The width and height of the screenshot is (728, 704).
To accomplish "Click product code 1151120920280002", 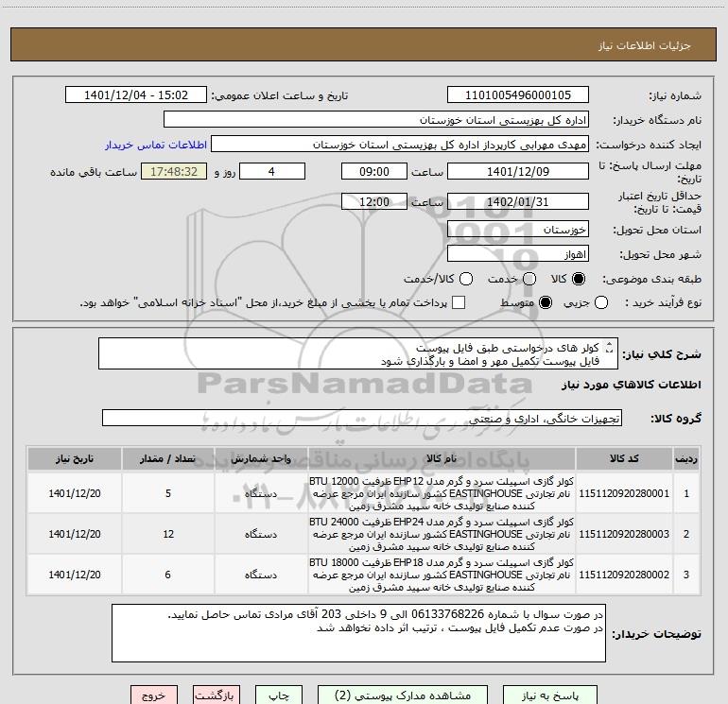I will pyautogui.click(x=624, y=575).
